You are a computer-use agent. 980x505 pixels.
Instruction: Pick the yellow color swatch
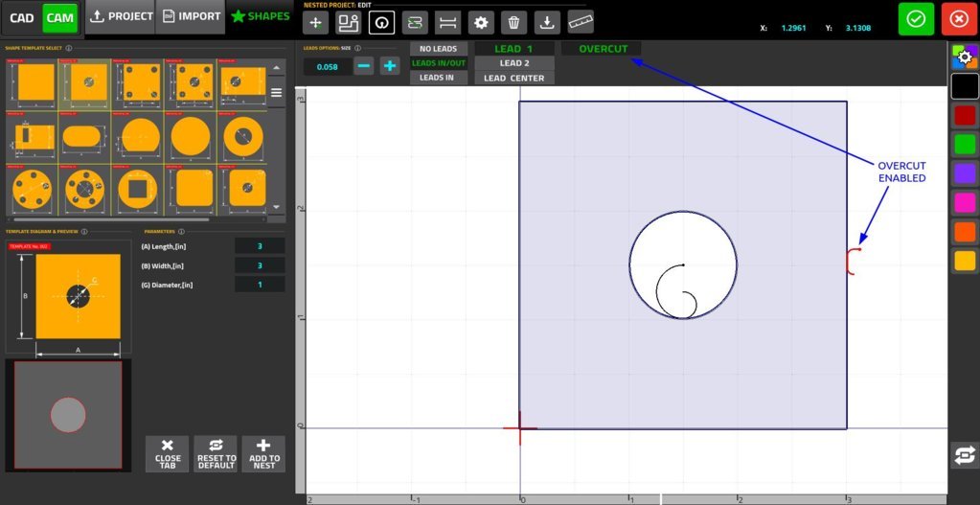965,262
